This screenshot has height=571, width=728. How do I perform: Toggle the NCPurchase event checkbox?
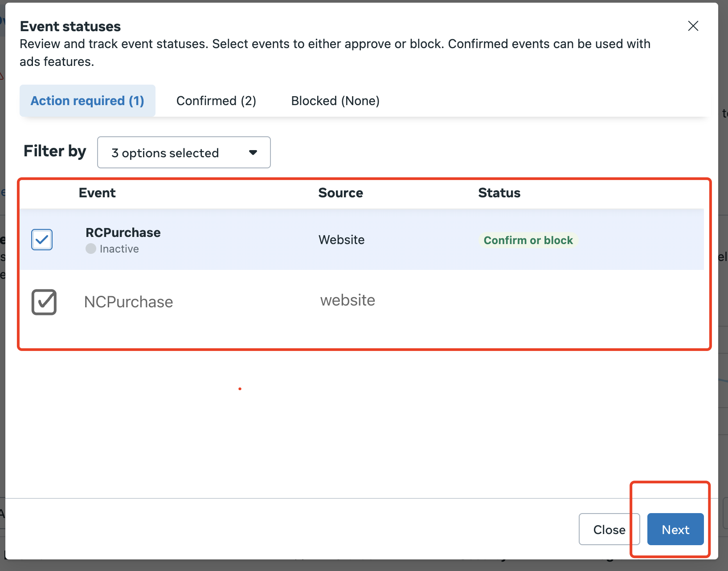tap(44, 302)
